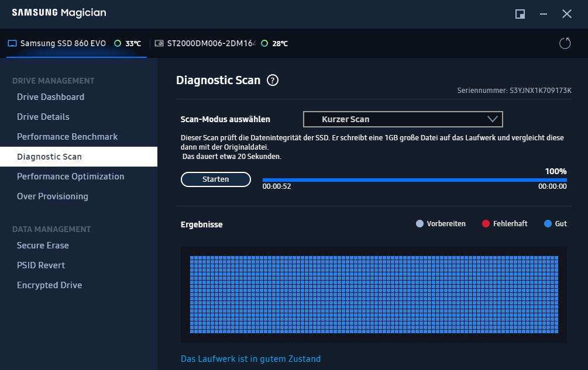Click the 100% progress value
The width and height of the screenshot is (588, 370).
point(556,171)
